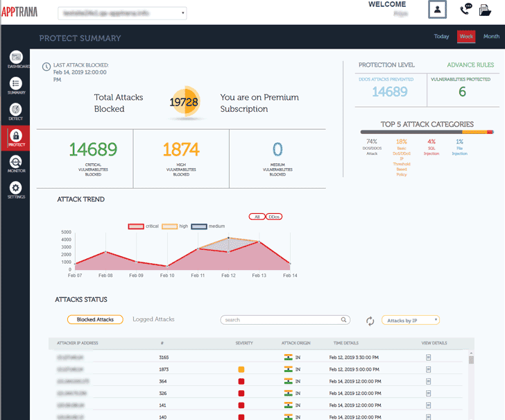The width and height of the screenshot is (505, 420).
Task: Select the Protect lock icon
Action: [x=16, y=135]
